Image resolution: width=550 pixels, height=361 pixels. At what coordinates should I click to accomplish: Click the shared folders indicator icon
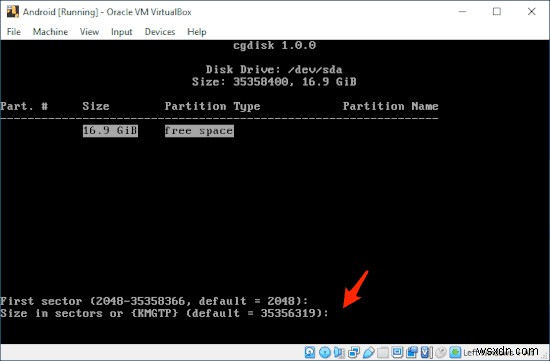383,352
